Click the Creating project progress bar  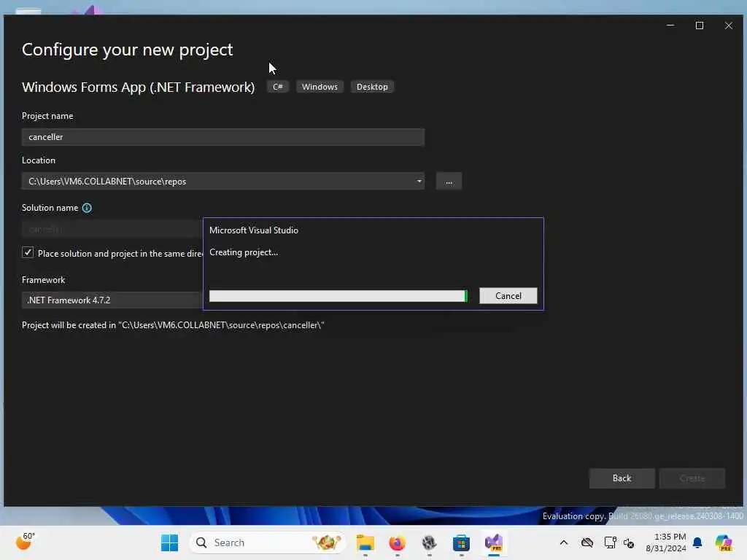pyautogui.click(x=338, y=296)
